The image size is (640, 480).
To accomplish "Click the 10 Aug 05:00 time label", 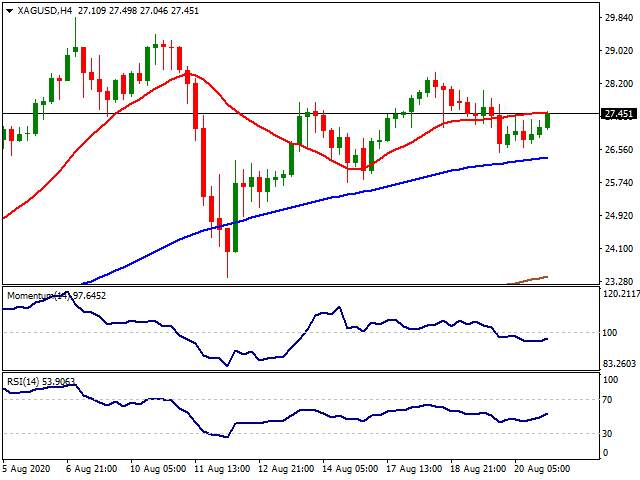I will [x=158, y=469].
